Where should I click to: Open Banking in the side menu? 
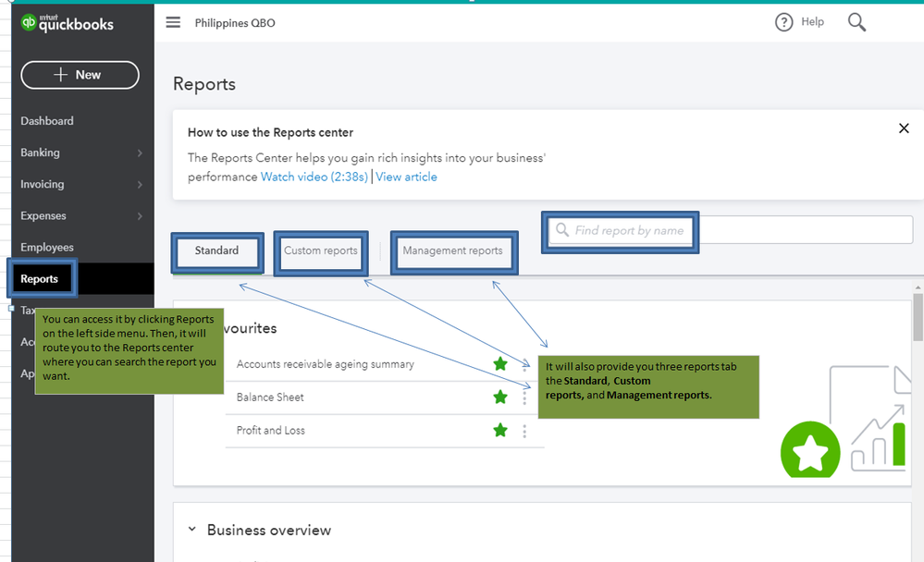[x=40, y=153]
